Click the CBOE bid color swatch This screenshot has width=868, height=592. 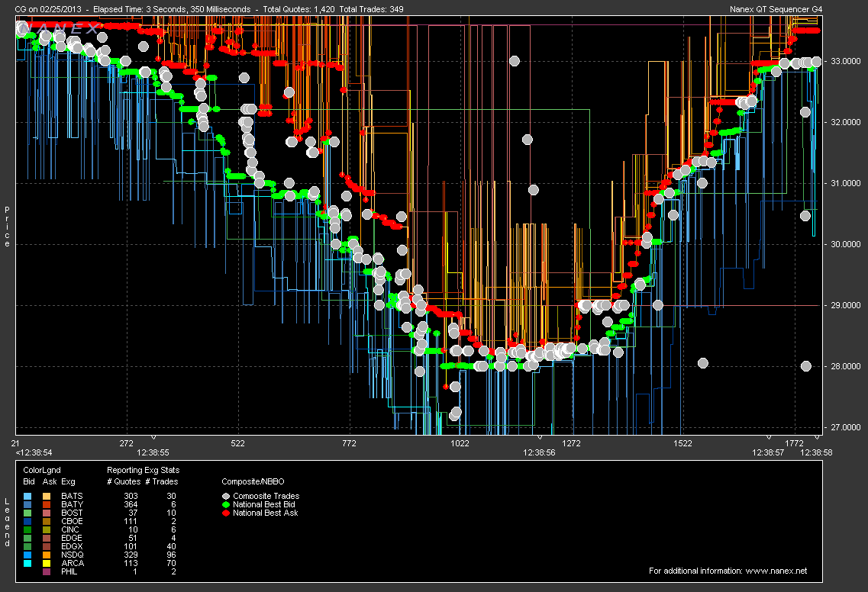click(x=28, y=521)
